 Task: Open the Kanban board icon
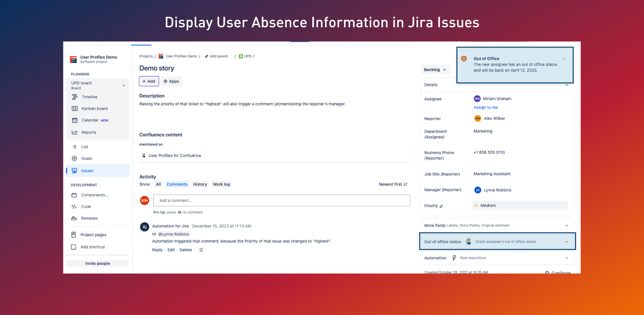[x=75, y=108]
